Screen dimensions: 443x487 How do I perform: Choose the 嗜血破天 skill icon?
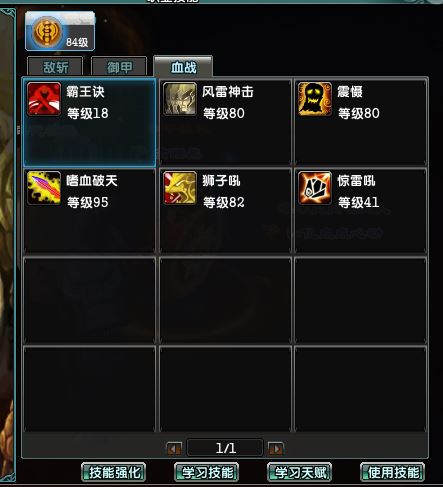(x=44, y=188)
